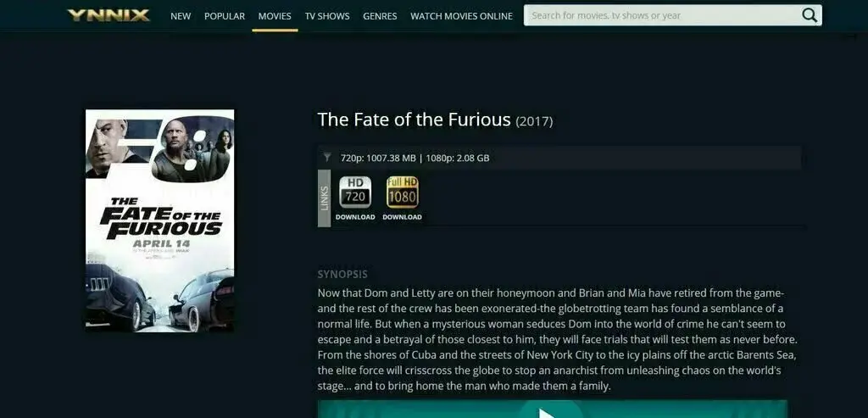Image resolution: width=868 pixels, height=418 pixels.
Task: Click the magnifier search icon
Action: [x=809, y=15]
